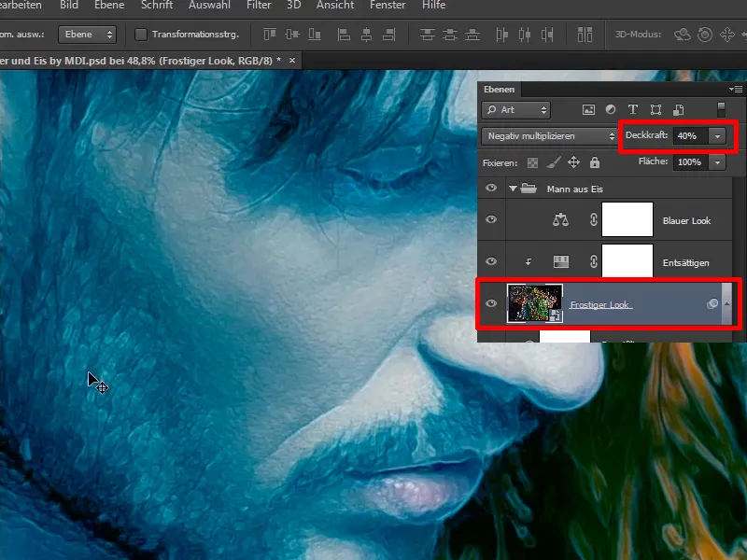
Task: Select Blauer Look layer mask thumbnail
Action: pos(627,219)
